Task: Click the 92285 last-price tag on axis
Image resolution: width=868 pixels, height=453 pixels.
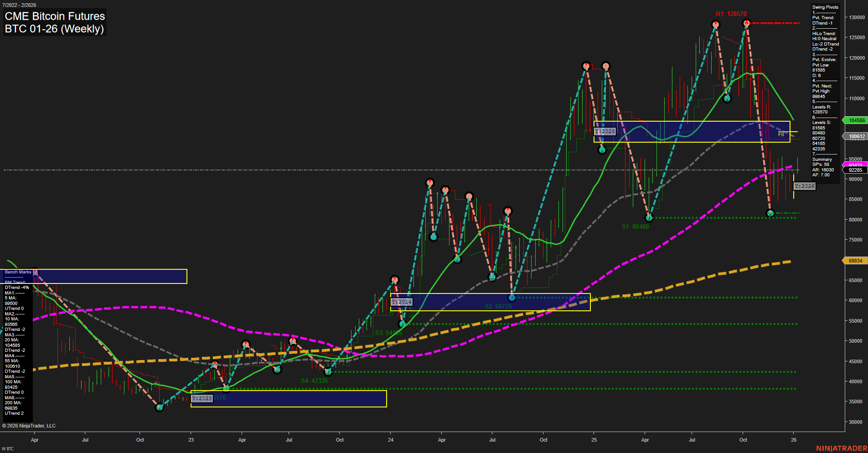Action: pos(856,170)
